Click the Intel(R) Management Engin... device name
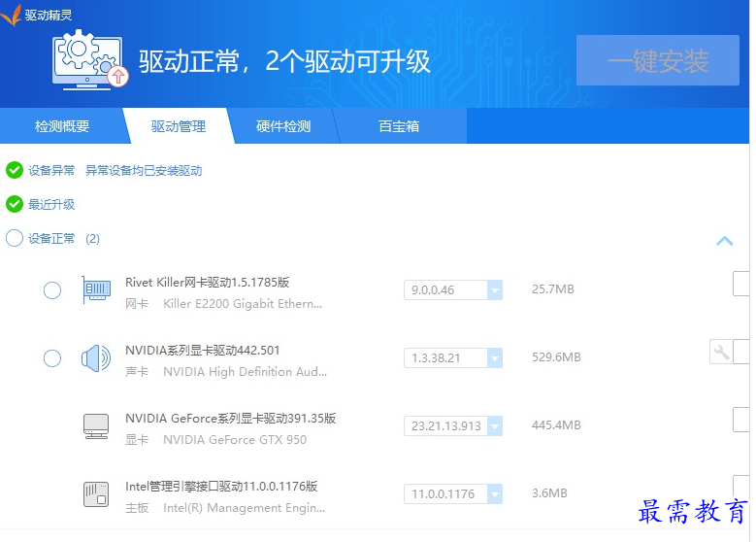 244,508
